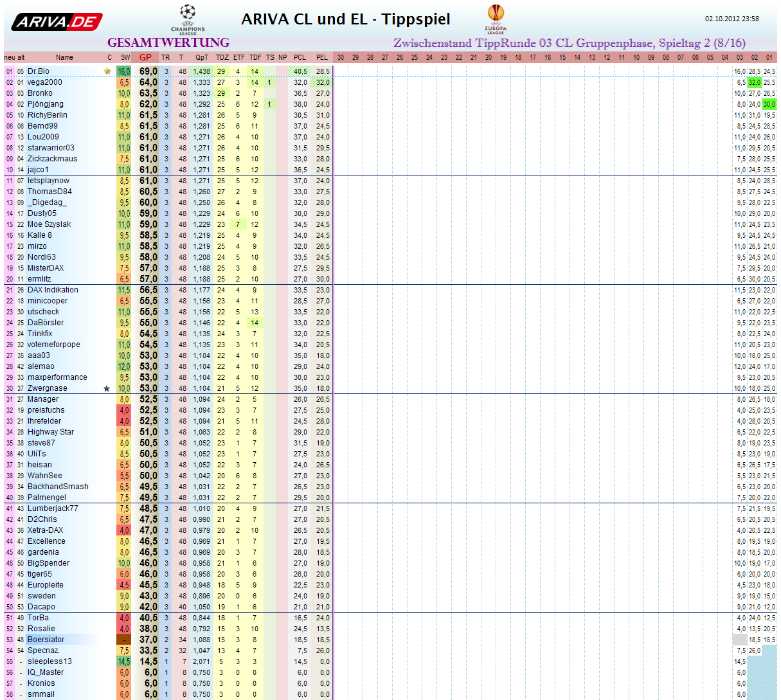Select player name smmail

tap(41, 694)
